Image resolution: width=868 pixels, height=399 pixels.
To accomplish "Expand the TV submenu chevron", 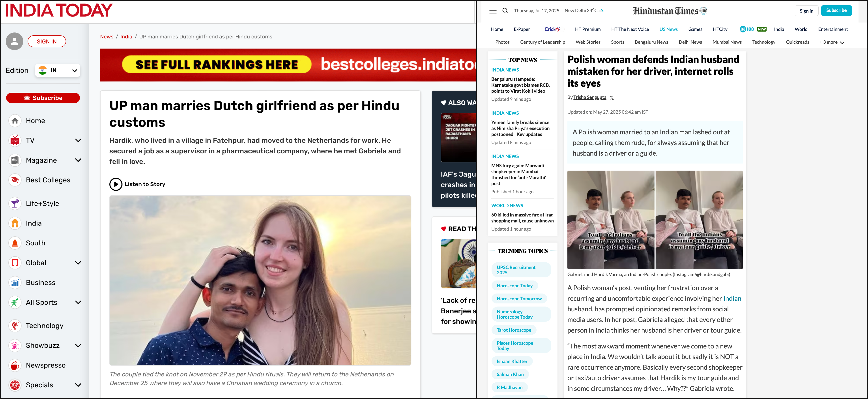I will coord(78,140).
